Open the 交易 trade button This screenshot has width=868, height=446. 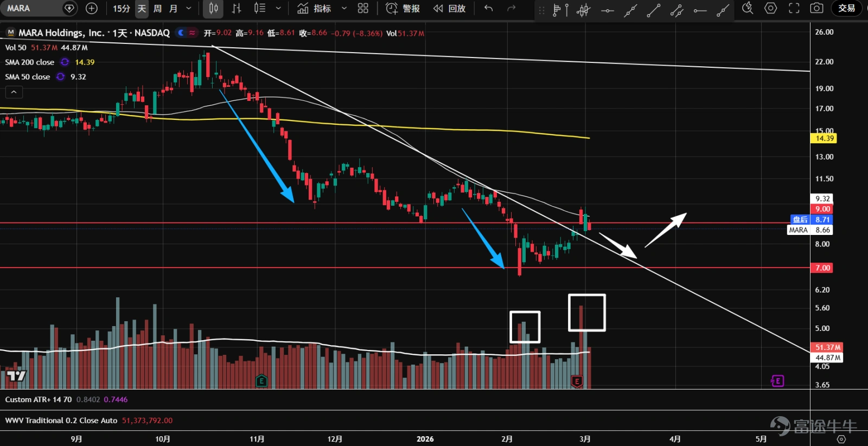coord(846,8)
